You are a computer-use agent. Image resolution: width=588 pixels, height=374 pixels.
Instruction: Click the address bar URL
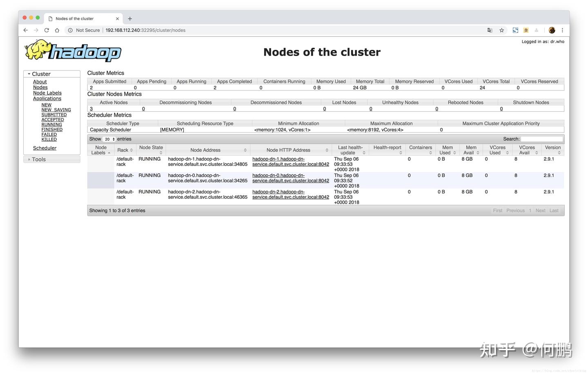point(145,30)
